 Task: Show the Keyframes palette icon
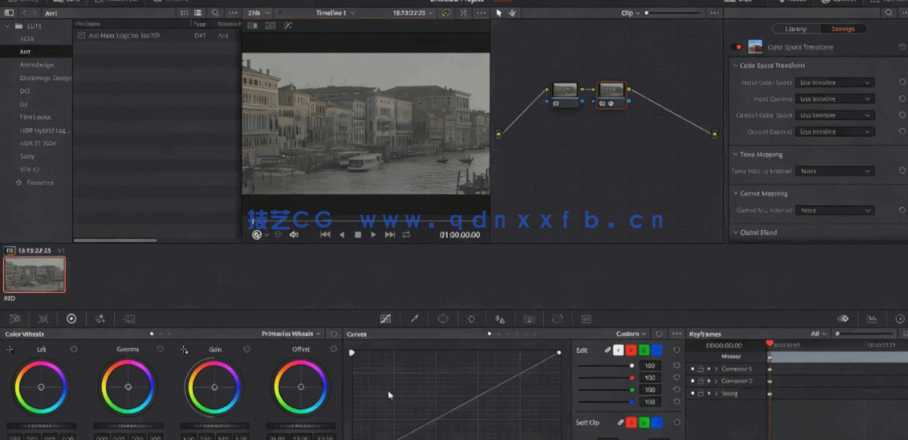click(843, 318)
